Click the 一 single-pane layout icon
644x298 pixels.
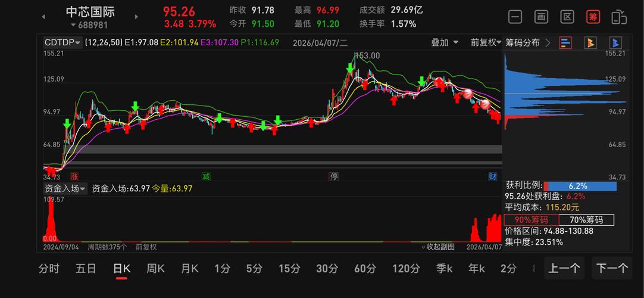pyautogui.click(x=515, y=17)
